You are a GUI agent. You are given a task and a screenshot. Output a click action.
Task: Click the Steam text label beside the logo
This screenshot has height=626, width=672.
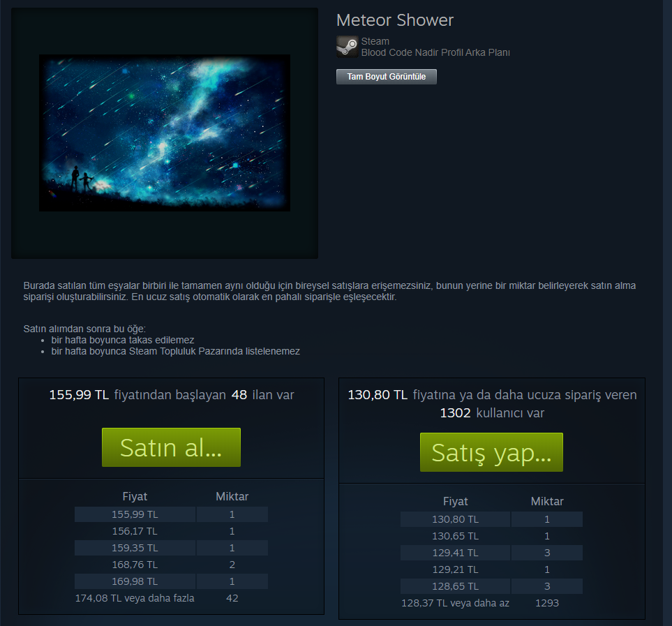coord(375,42)
